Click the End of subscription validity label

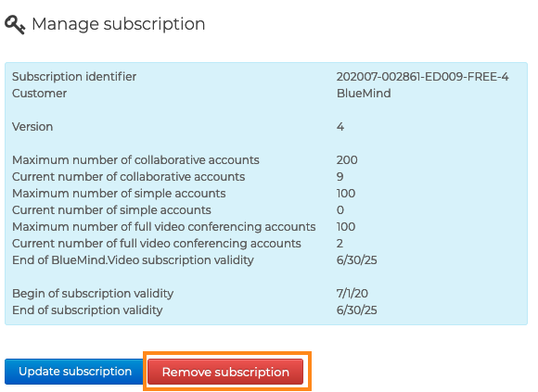pos(87,310)
